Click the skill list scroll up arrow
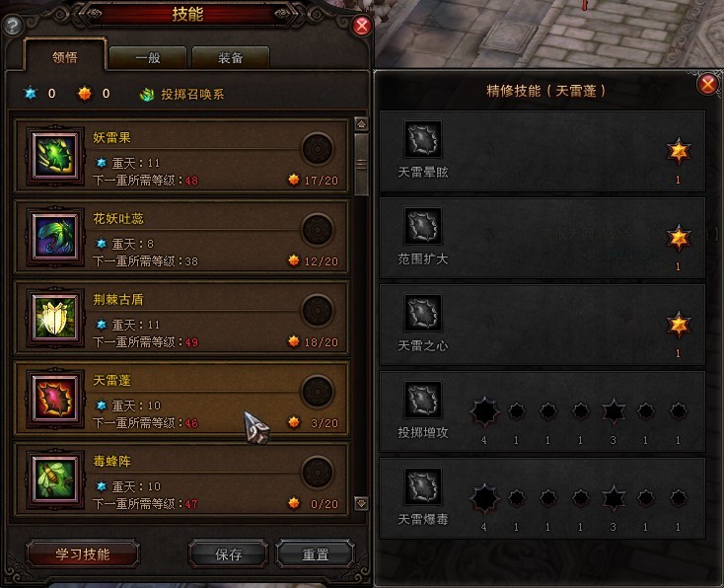This screenshot has height=588, width=724. click(361, 123)
